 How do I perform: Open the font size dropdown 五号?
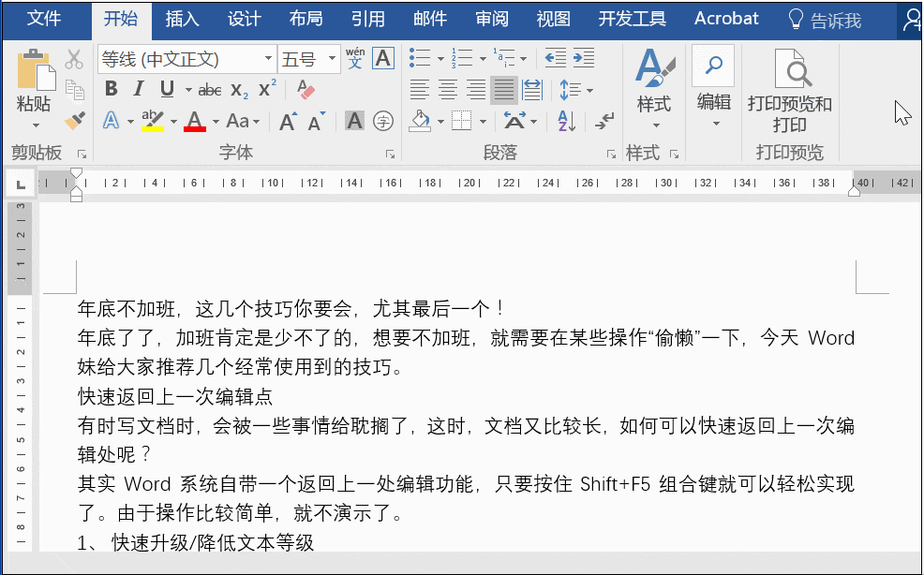309,59
